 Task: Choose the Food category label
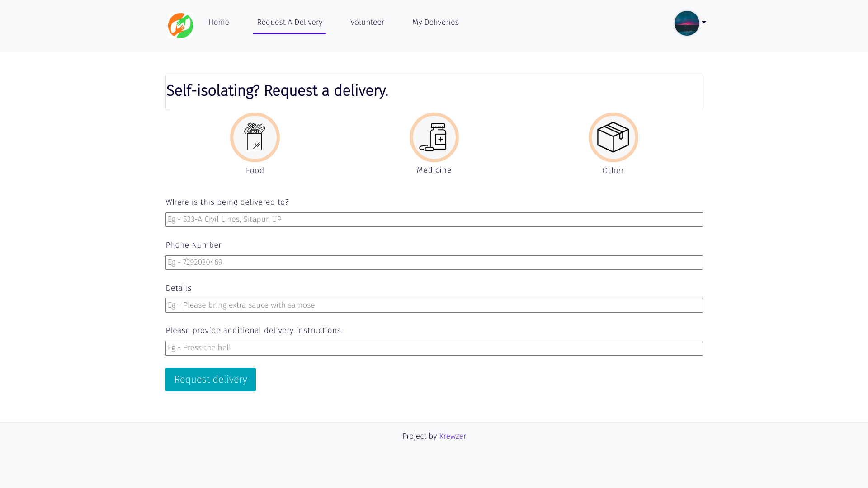[x=255, y=170]
